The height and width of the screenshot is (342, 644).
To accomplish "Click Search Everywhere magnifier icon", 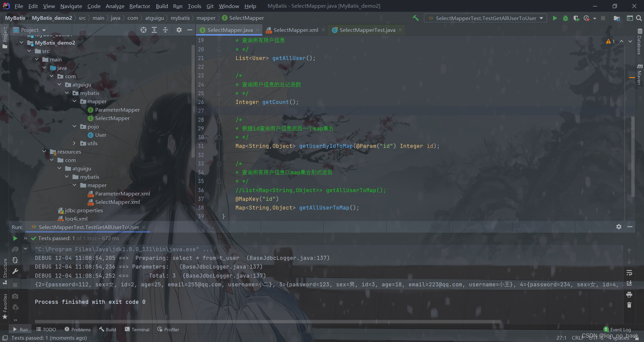I will [x=639, y=18].
